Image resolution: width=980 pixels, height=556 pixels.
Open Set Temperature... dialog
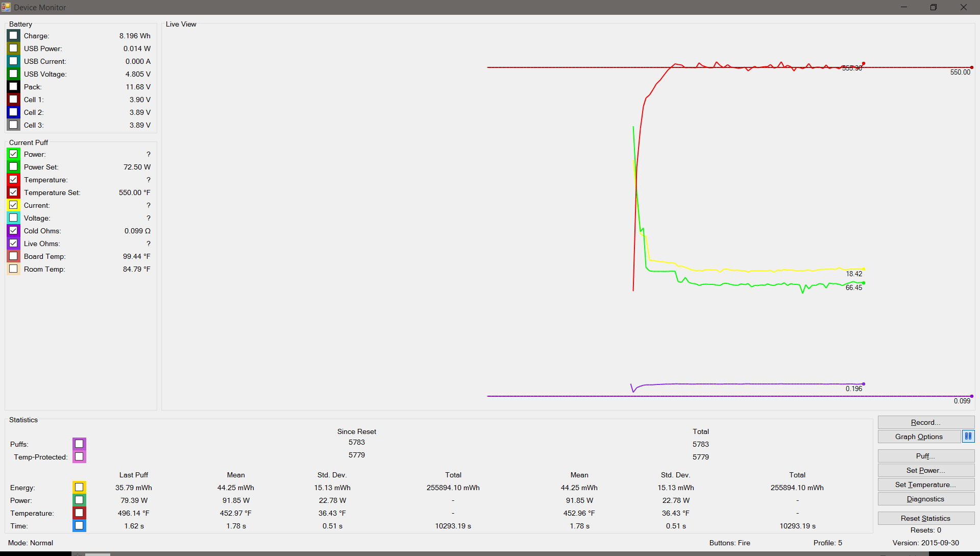click(925, 485)
